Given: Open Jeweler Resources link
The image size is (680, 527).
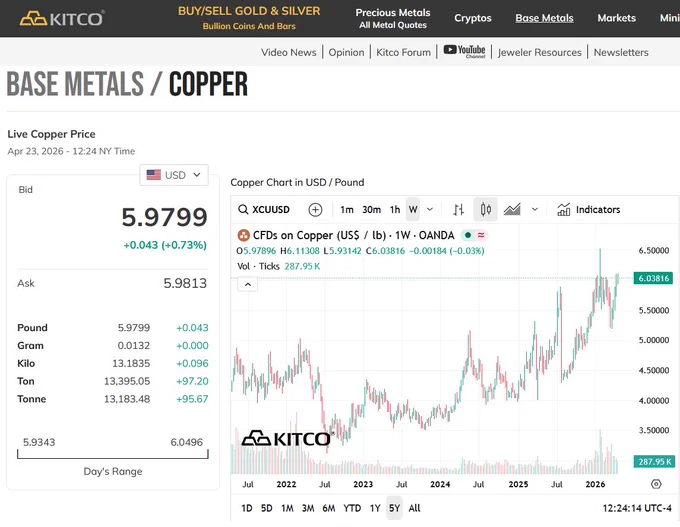Looking at the screenshot, I should (x=539, y=52).
